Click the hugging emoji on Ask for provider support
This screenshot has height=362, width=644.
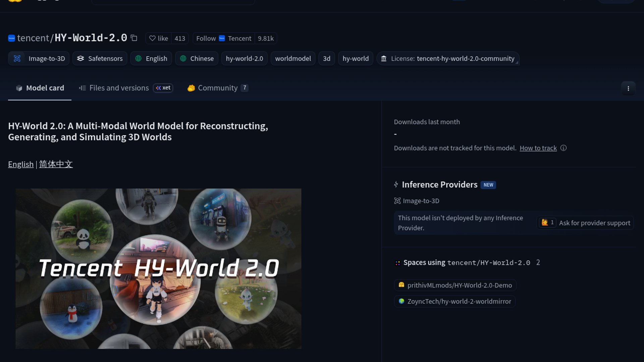pyautogui.click(x=545, y=222)
